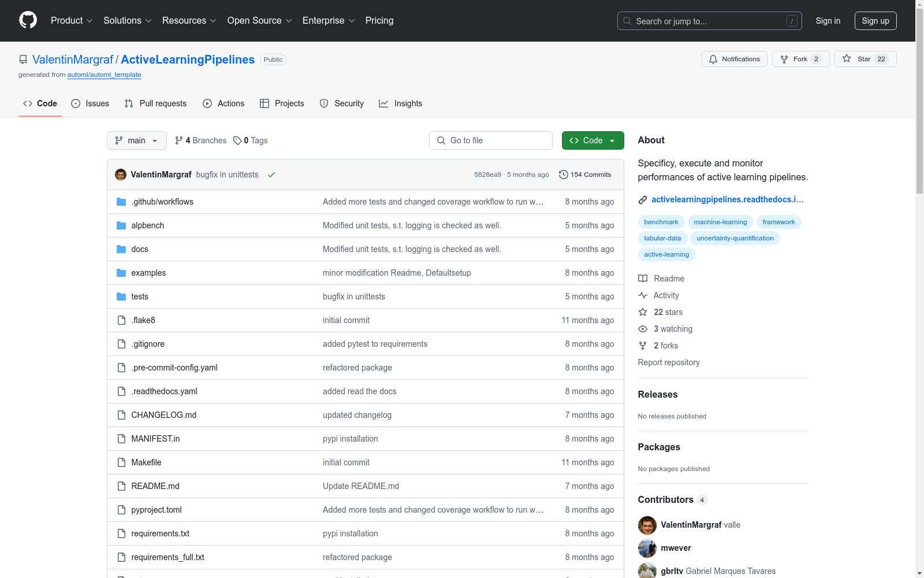
Task: Open the Resources dropdown
Action: coord(189,21)
